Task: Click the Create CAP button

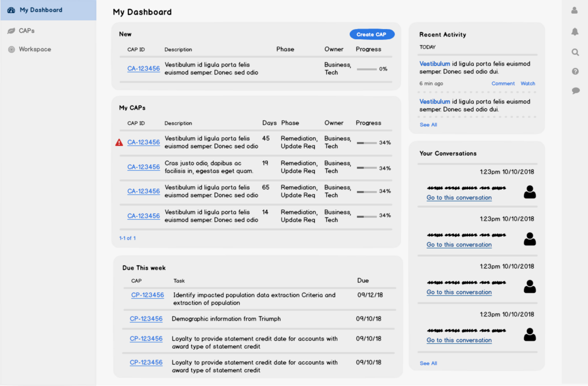Action: click(372, 34)
